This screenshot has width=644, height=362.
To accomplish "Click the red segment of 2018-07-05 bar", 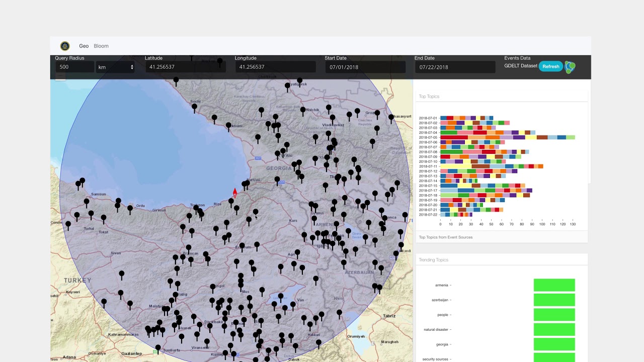I will point(454,137).
